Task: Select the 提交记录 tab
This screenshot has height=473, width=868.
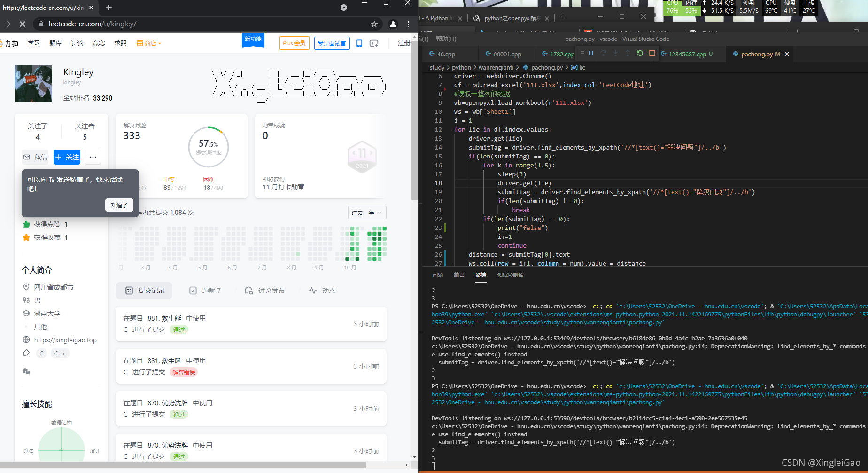Action: pos(144,291)
